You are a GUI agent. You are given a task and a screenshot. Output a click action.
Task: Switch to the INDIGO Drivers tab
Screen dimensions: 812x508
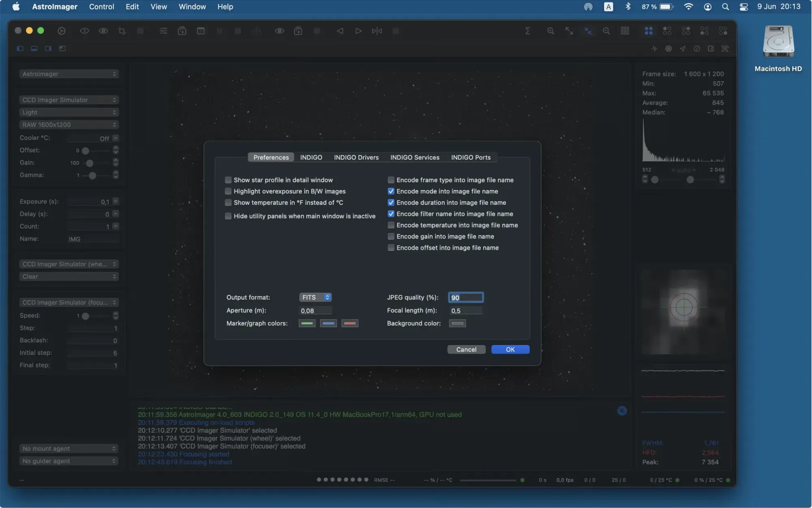(x=356, y=157)
